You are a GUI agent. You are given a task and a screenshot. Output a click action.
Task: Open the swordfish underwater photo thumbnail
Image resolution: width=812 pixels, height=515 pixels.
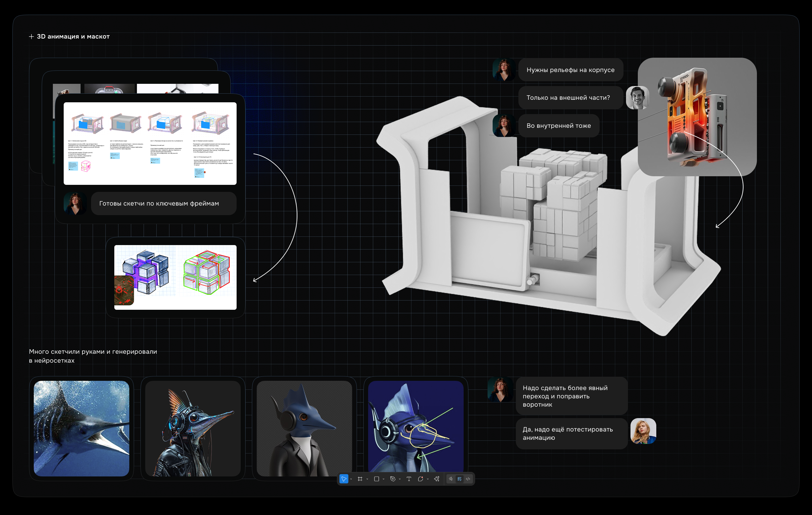point(81,428)
